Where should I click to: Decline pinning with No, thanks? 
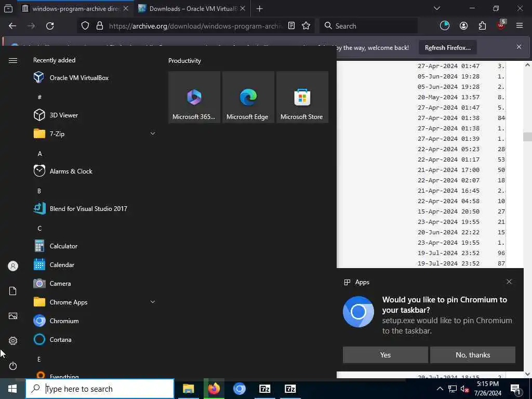click(x=473, y=355)
